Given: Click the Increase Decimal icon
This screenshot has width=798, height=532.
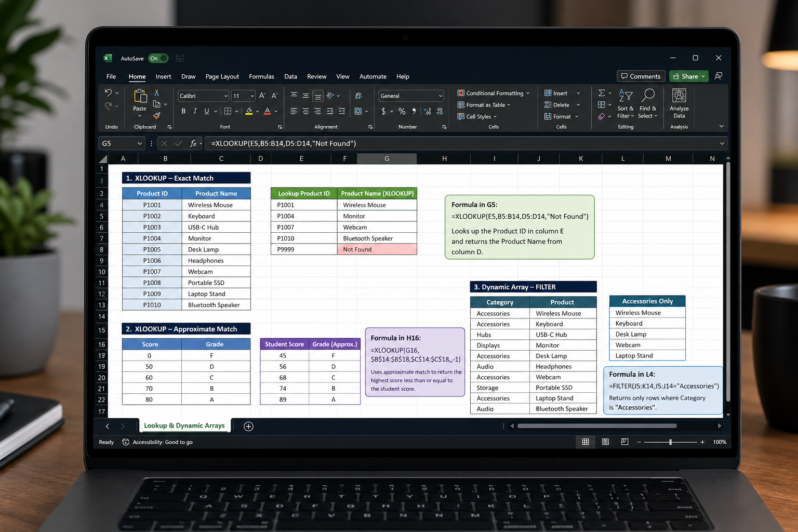Looking at the screenshot, I should [428, 111].
